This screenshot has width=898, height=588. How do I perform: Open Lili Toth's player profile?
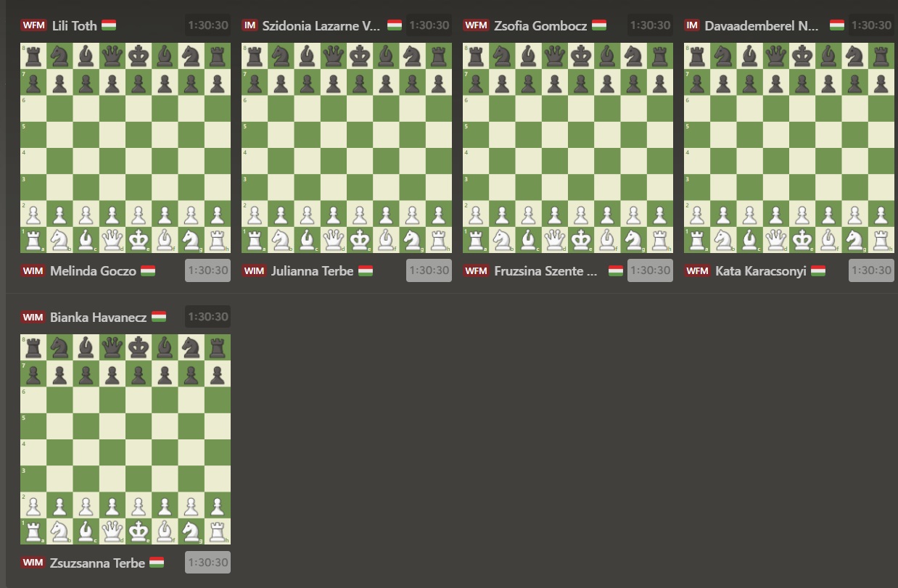[x=74, y=25]
